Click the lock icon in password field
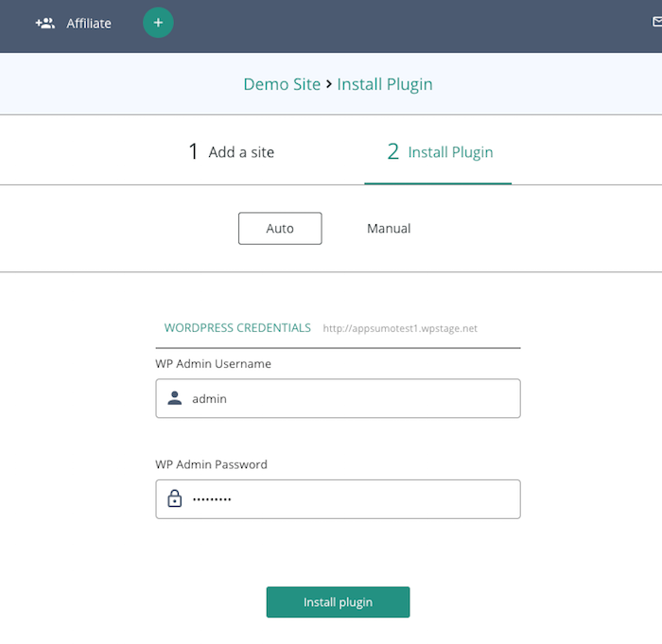The height and width of the screenshot is (644, 662). click(174, 498)
